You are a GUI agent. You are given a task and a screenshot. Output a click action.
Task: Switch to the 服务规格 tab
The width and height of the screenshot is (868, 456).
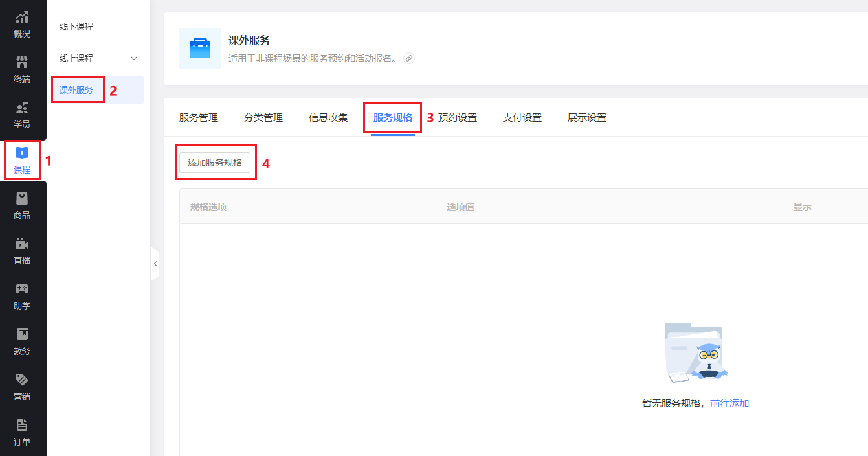point(393,118)
